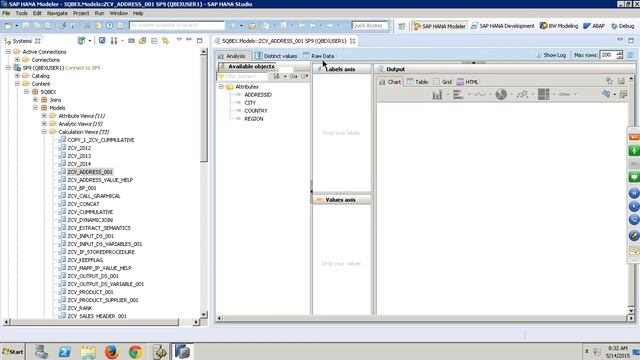Select ZCV_2012 calculation view
640x360 pixels.
(x=79, y=148)
